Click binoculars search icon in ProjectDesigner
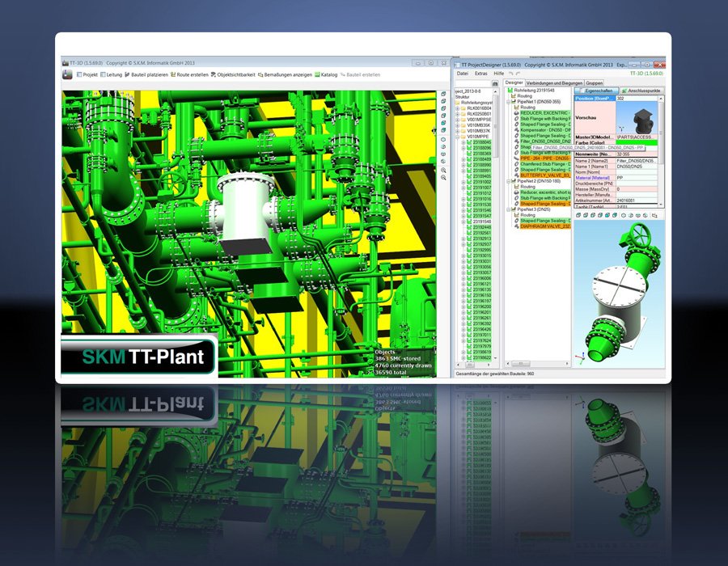The image size is (728, 566). click(495, 83)
